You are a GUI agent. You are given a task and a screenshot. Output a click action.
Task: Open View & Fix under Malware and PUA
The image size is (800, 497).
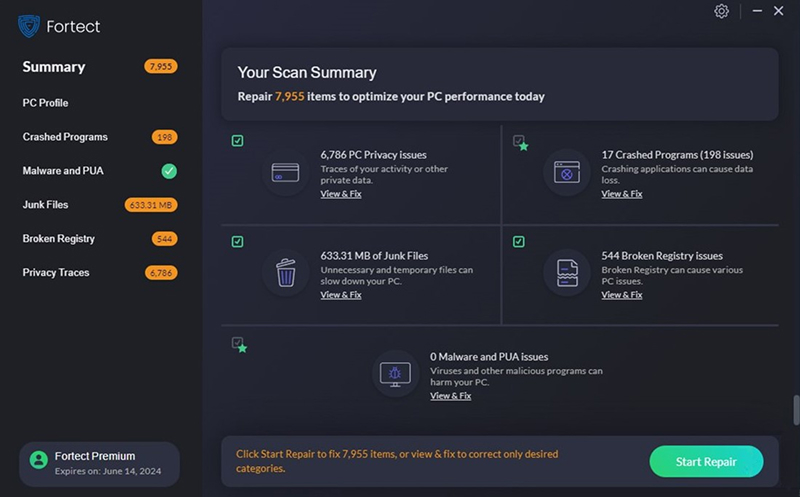tap(451, 396)
